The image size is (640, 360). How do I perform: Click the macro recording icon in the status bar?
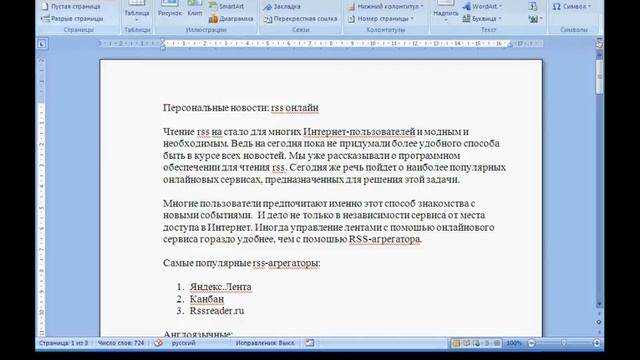[310, 343]
